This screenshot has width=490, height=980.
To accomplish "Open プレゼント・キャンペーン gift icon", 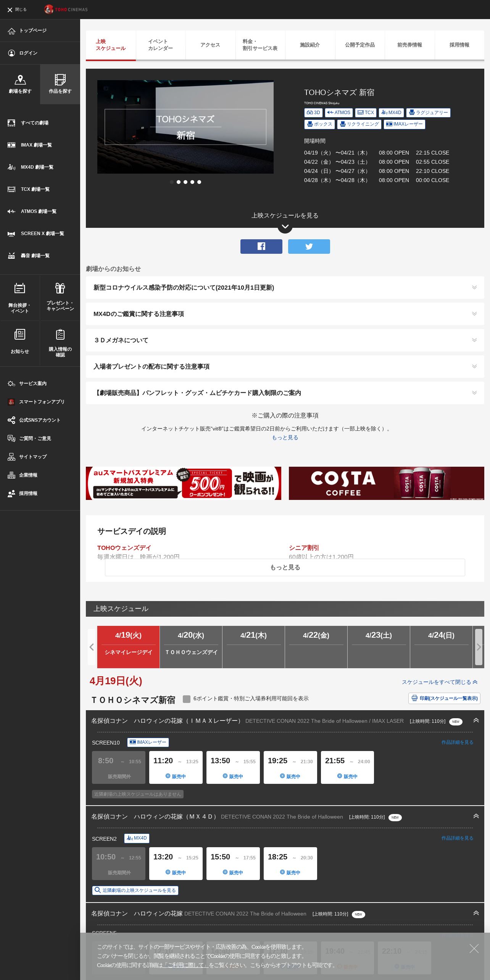I will 60,288.
